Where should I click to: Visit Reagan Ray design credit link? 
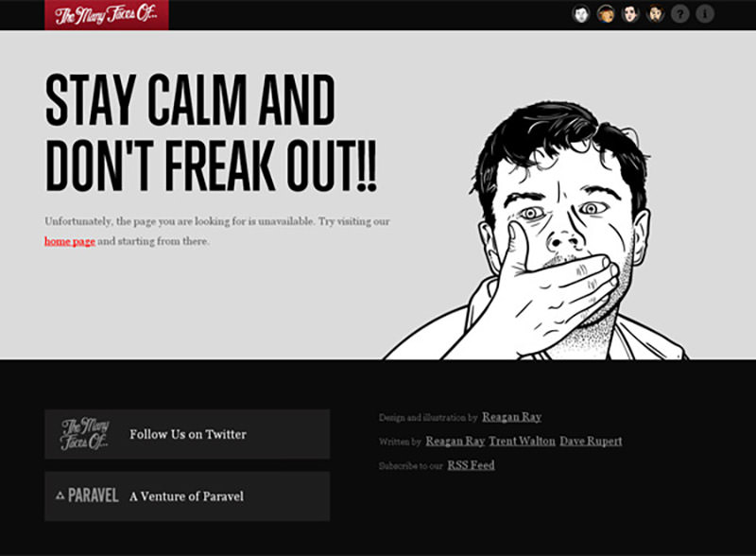[x=511, y=416]
